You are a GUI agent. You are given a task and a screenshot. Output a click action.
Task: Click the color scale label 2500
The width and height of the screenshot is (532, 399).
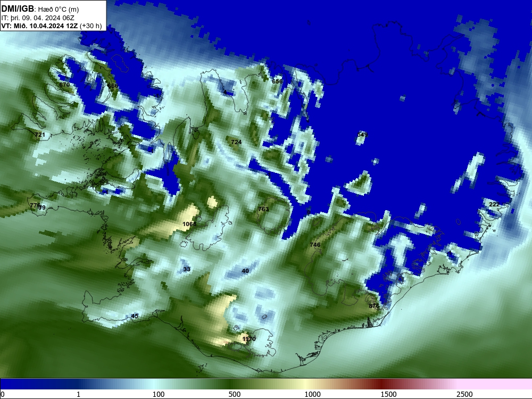point(464,394)
